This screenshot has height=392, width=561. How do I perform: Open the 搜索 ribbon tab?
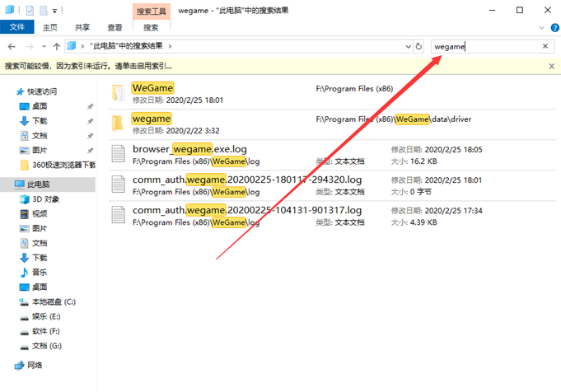[x=151, y=27]
